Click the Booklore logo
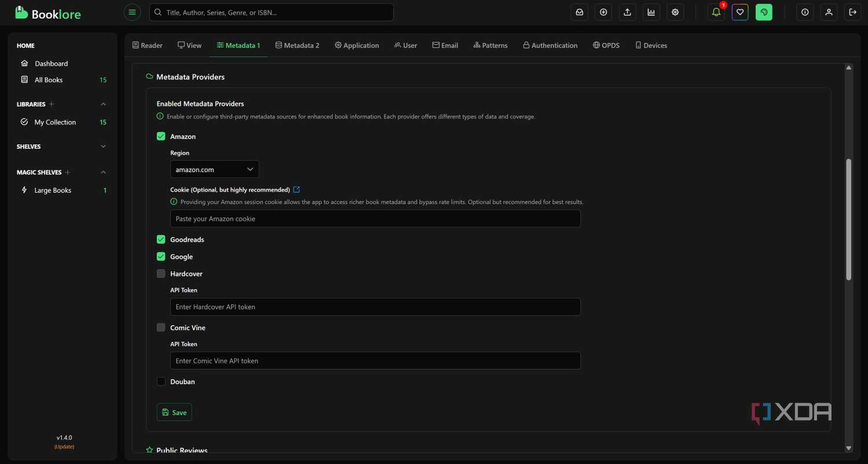This screenshot has width=868, height=464. pyautogui.click(x=48, y=12)
